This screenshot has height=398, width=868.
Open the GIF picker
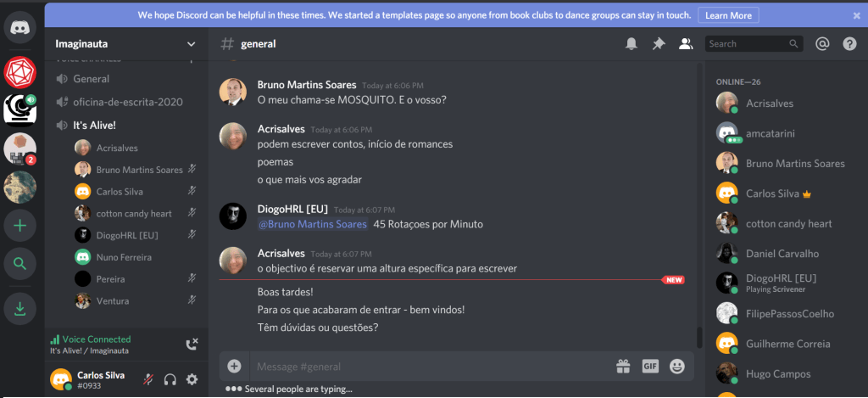tap(650, 367)
